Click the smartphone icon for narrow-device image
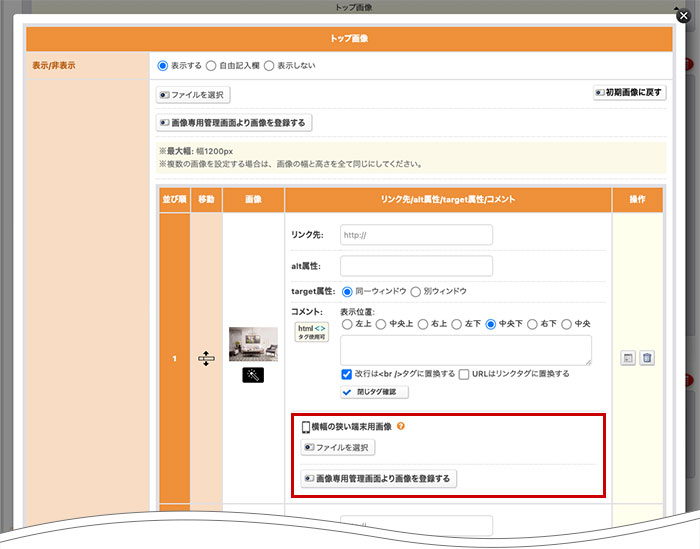 [306, 427]
